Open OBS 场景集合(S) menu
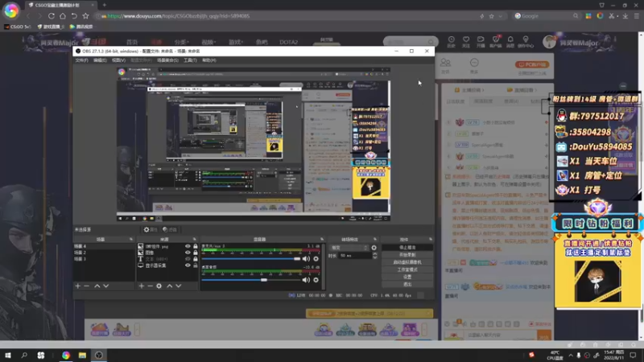 coord(167,60)
